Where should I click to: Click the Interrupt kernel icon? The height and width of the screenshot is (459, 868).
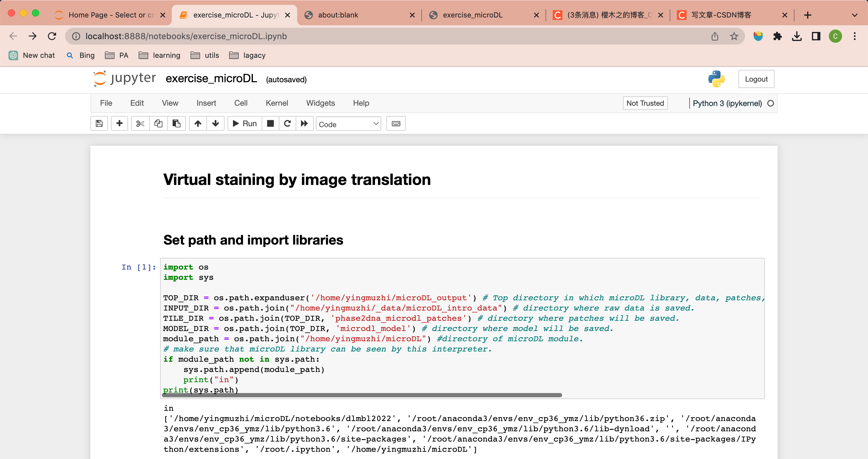[x=270, y=123]
